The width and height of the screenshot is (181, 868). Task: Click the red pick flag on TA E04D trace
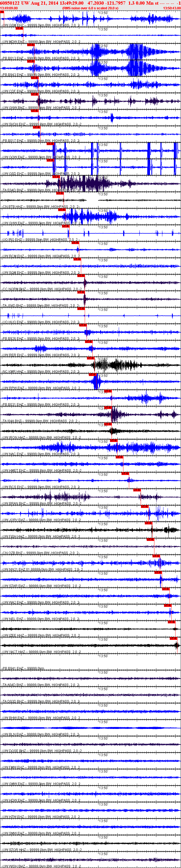(56, 176)
